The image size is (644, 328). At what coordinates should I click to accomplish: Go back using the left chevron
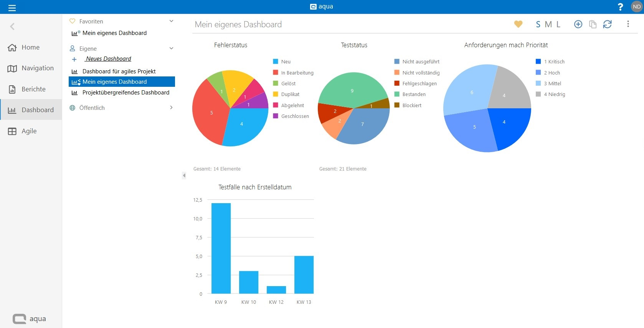point(12,27)
